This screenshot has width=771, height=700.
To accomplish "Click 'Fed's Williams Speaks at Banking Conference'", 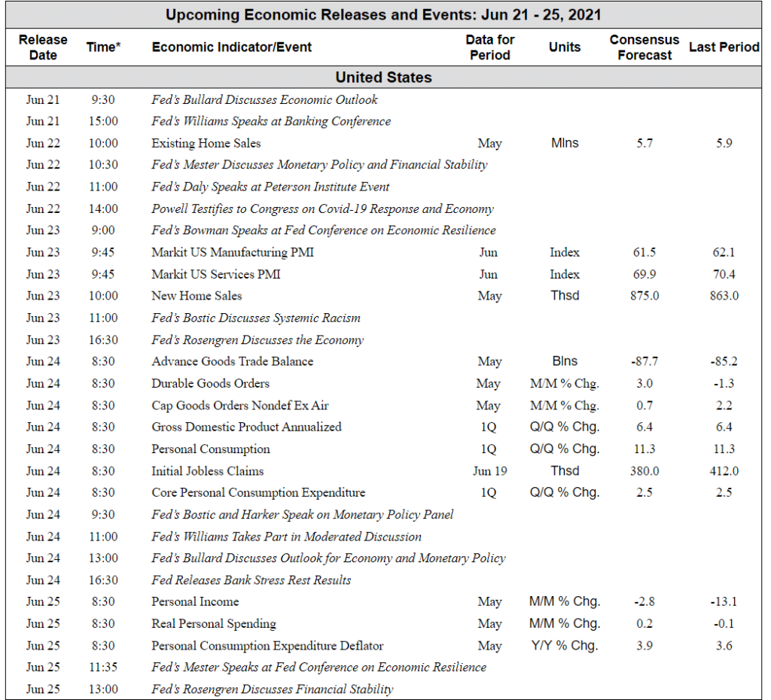I will [271, 121].
